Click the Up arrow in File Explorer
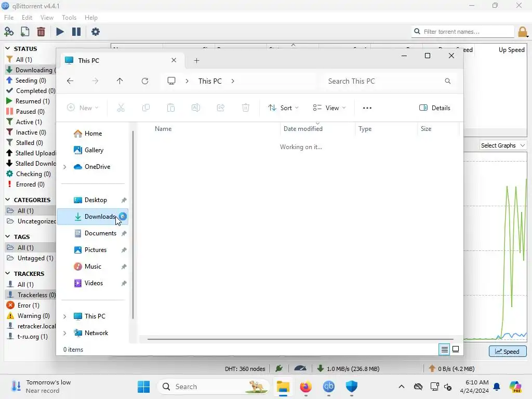The image size is (532, 399). (x=120, y=81)
